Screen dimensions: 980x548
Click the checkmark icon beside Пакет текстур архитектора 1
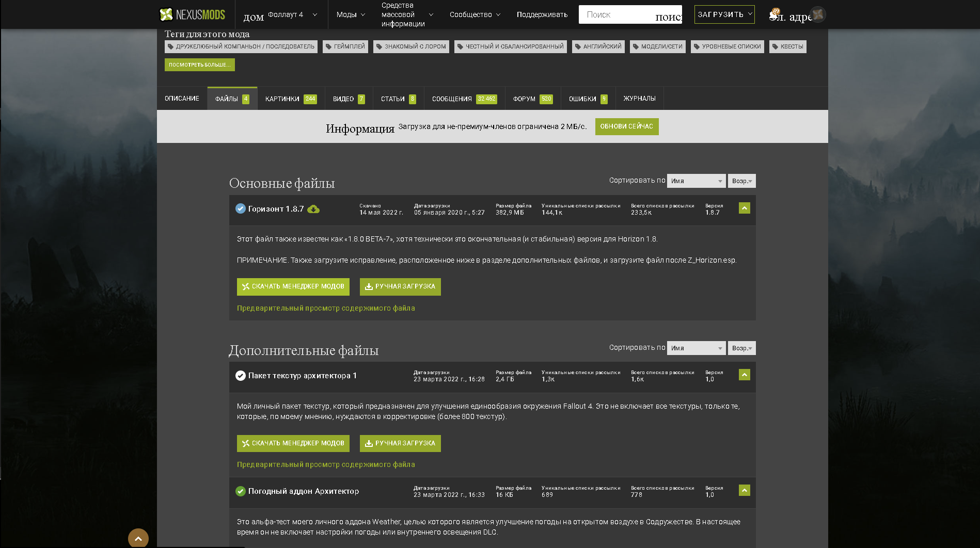click(241, 376)
